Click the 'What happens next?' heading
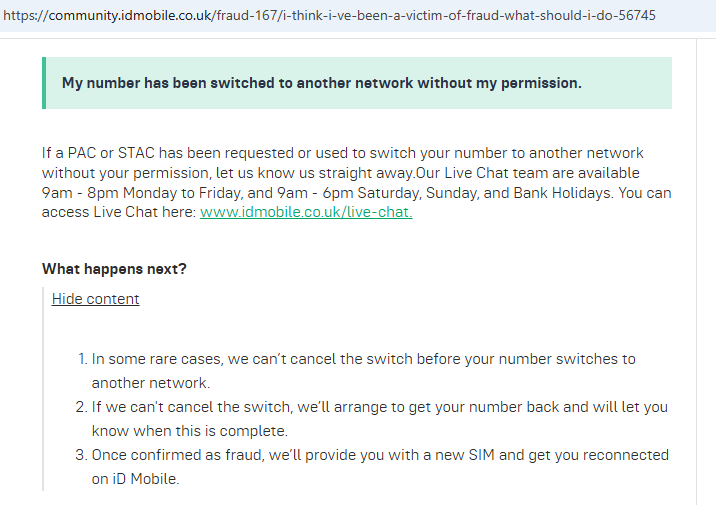This screenshot has width=716, height=505. tap(114, 269)
